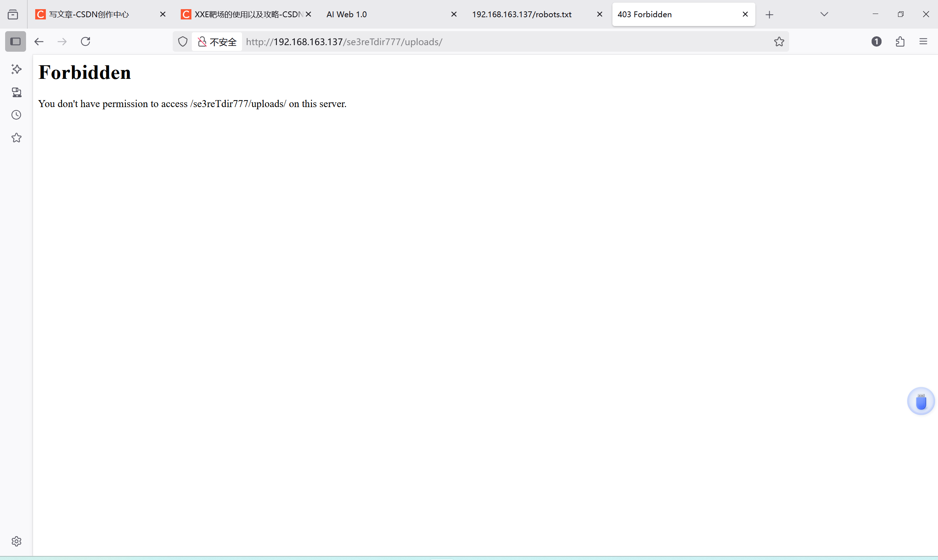Open the extensions puzzle-piece panel
The image size is (938, 560).
900,41
